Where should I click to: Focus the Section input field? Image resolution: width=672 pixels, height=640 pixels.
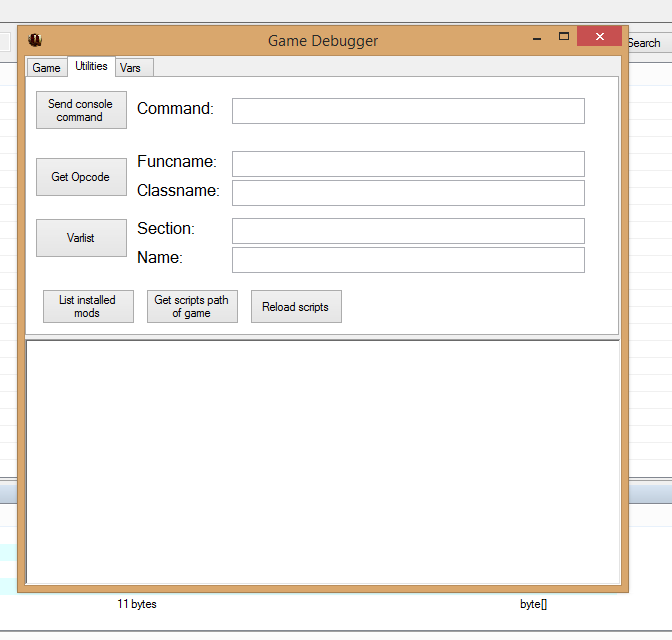408,231
